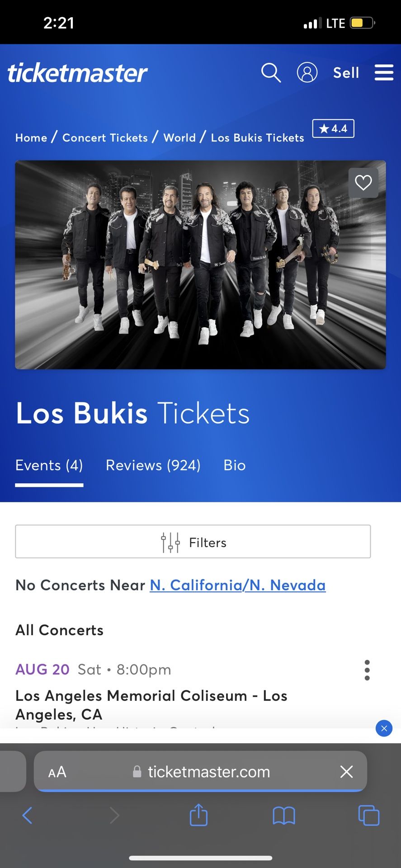Viewport: 401px width, 868px height.
Task: Clear the URL with the X button
Action: pos(346,772)
